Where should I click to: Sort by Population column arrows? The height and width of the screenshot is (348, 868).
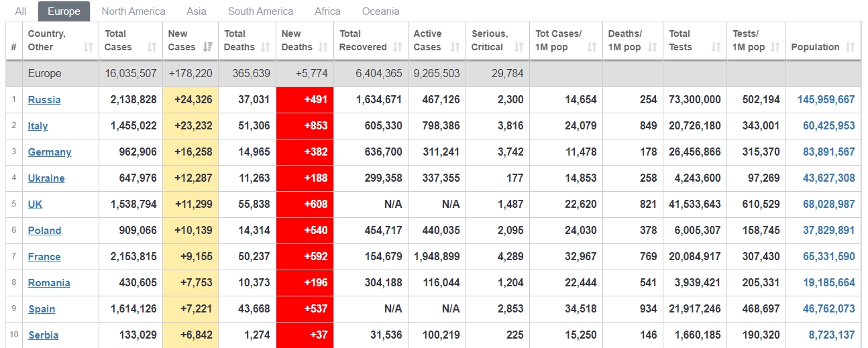coord(851,47)
